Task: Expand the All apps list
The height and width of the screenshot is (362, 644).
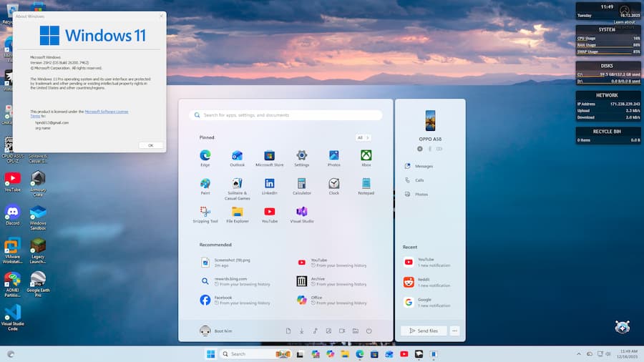Action: [364, 137]
